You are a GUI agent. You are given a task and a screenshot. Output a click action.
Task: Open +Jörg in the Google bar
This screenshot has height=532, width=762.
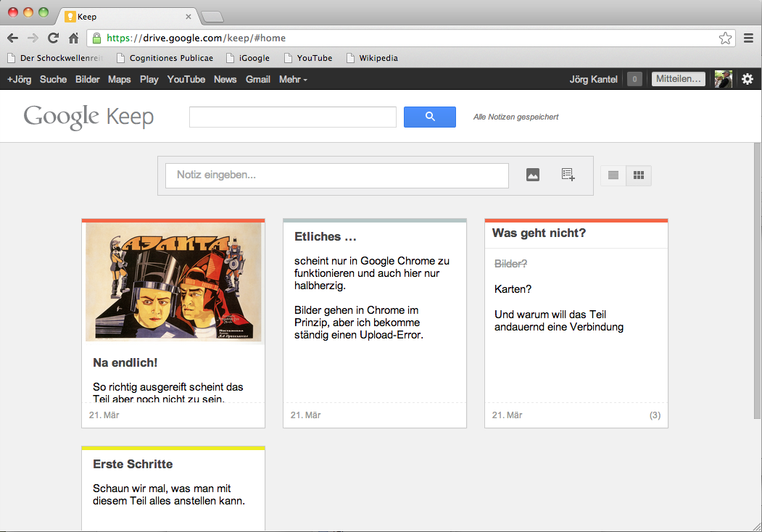pyautogui.click(x=19, y=79)
